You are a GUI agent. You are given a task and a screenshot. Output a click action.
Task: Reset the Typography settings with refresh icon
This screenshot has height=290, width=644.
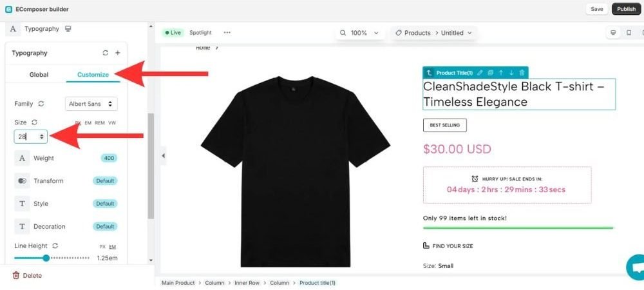106,53
